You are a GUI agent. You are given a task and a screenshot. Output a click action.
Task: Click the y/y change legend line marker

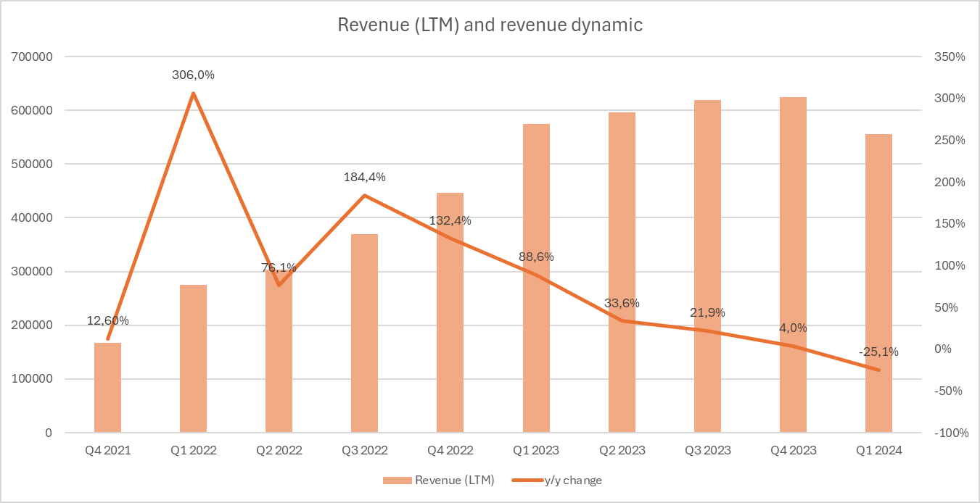pos(527,480)
